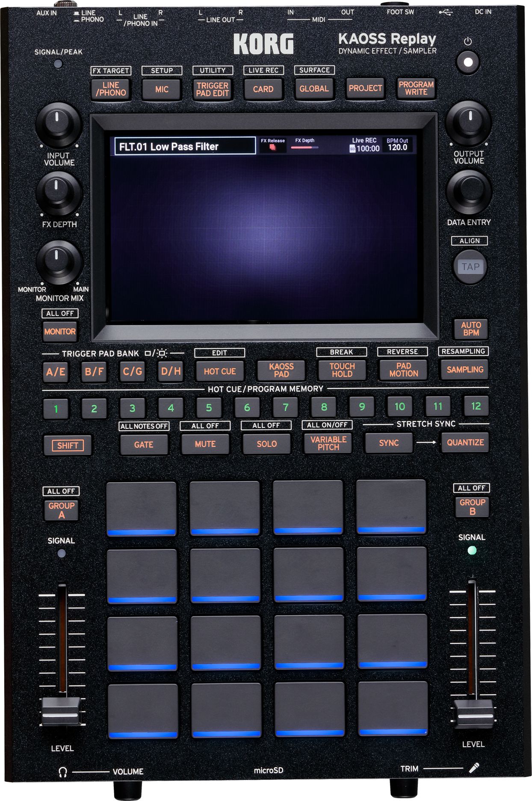This screenshot has width=532, height=801.
Task: Select program memory button 5
Action: pos(209,407)
